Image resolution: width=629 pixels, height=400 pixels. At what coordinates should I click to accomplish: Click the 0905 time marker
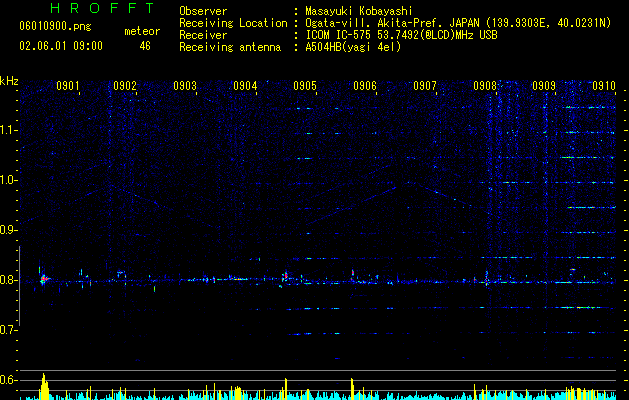(x=305, y=86)
